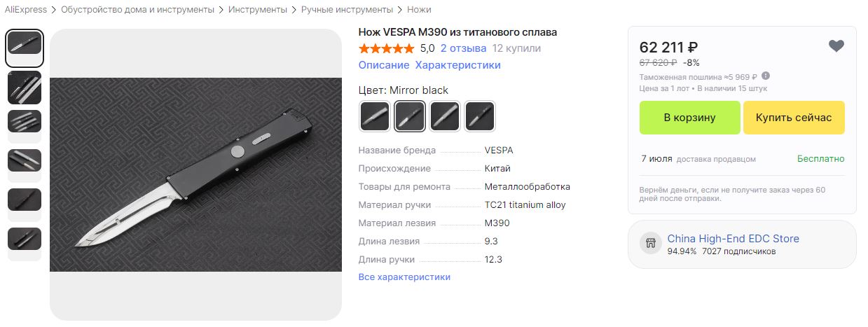Viewport: 868px width, 327px height.
Task: Add product to favorites with heart icon
Action: tap(836, 46)
